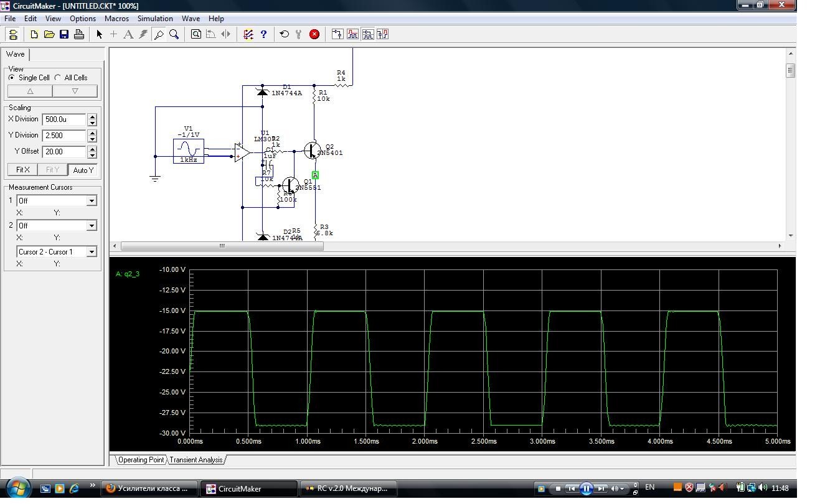830x504 pixels.
Task: Reset the simulation
Action: 285,34
